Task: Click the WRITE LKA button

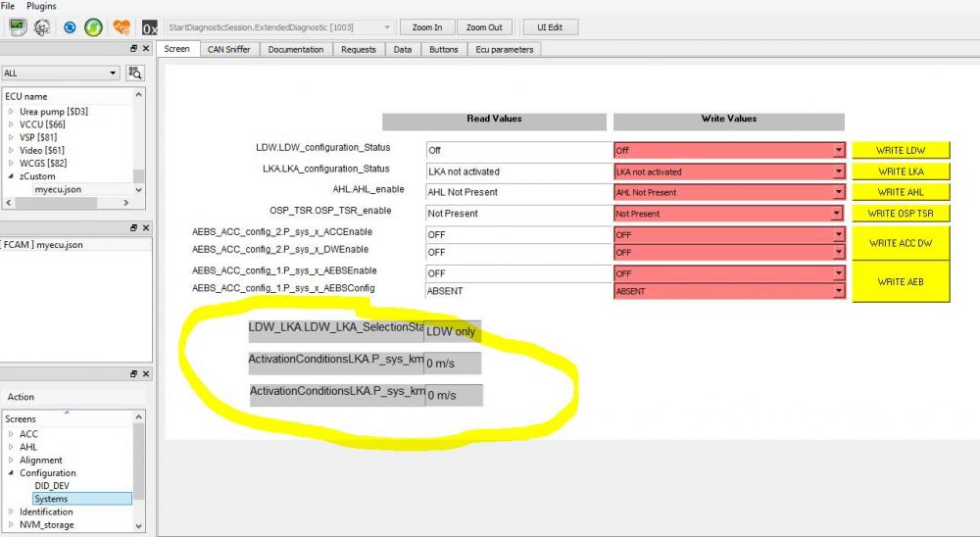Action: [x=901, y=171]
